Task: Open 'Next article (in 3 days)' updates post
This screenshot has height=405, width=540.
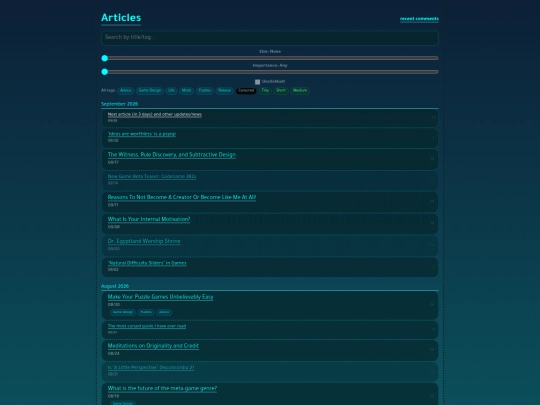Action: pyautogui.click(x=155, y=114)
